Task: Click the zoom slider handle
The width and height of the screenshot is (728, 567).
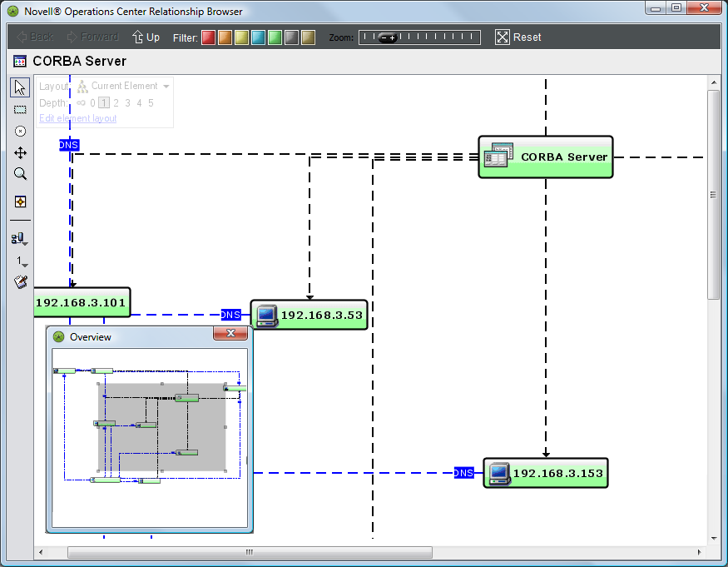Action: point(388,37)
